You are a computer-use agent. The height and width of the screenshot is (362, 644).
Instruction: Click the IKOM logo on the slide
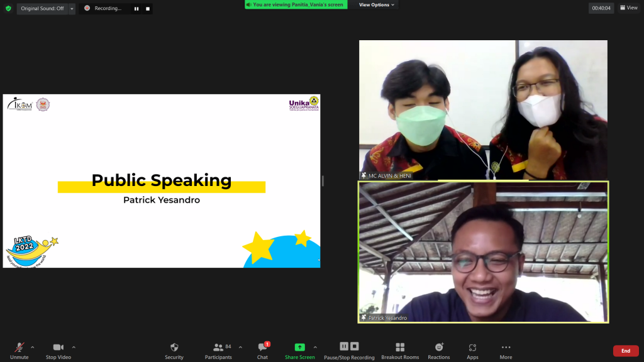point(19,104)
